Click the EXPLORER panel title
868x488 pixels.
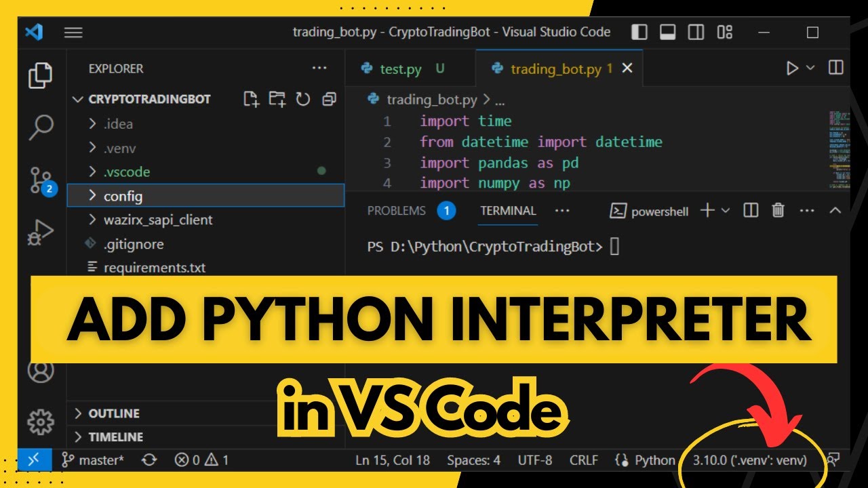(x=116, y=68)
